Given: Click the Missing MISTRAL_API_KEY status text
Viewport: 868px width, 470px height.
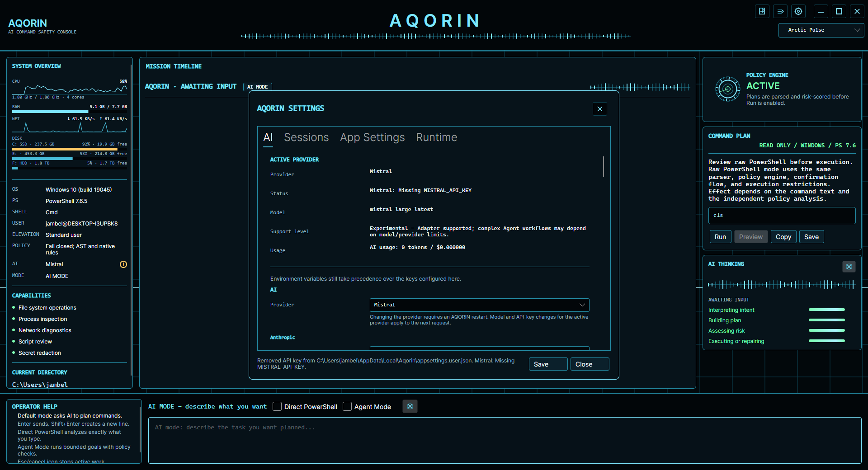Looking at the screenshot, I should pyautogui.click(x=420, y=190).
